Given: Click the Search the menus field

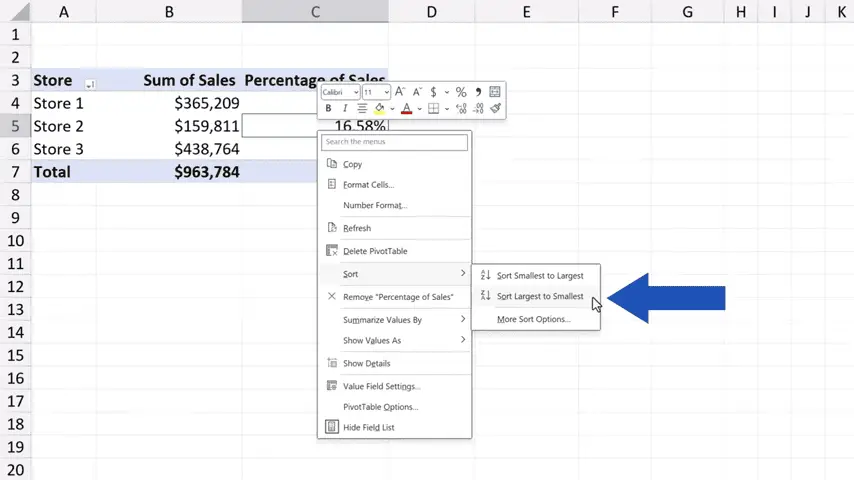Looking at the screenshot, I should pos(394,142).
